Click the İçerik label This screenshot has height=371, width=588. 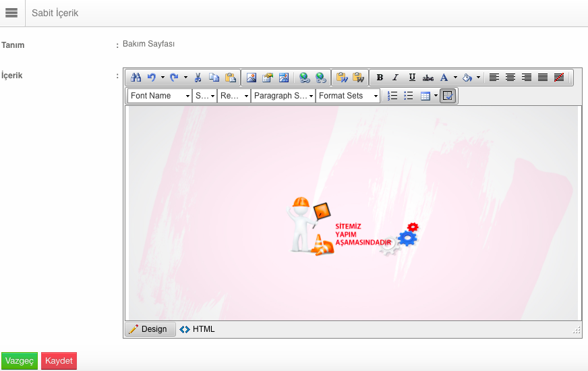12,76
